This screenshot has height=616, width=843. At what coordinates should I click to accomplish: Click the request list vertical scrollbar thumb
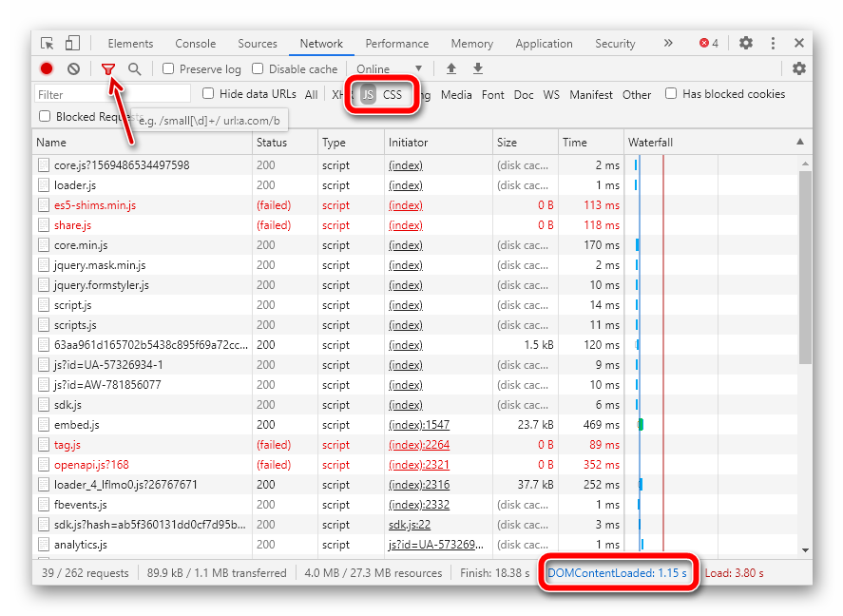[x=805, y=267]
